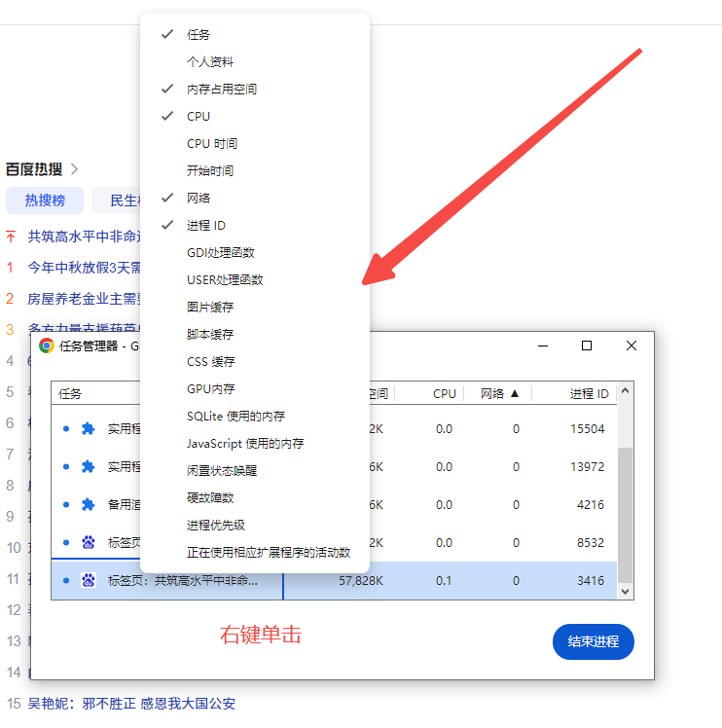Open hot search 今年中秋放假3天 link
Image resolution: width=722 pixels, height=728 pixels.
tap(84, 268)
